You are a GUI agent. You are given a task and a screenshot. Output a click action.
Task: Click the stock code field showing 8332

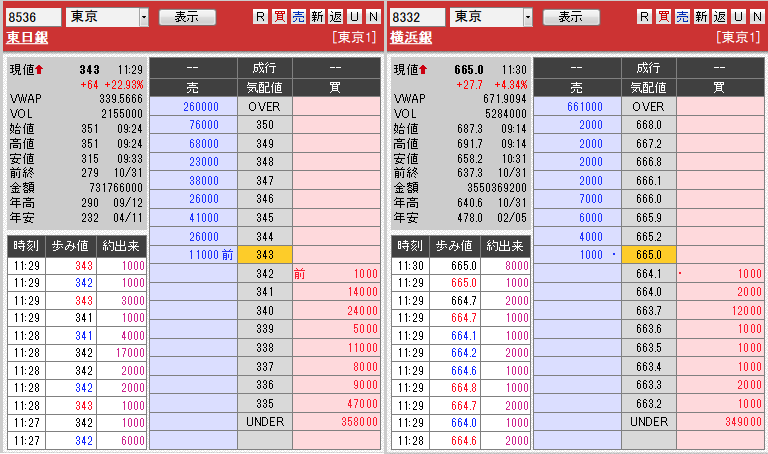(417, 17)
